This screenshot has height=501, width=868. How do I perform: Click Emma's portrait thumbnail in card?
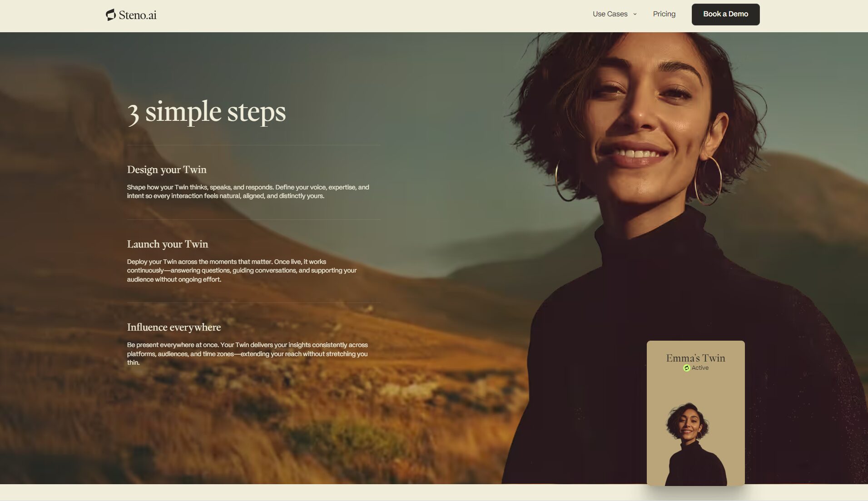coord(695,444)
